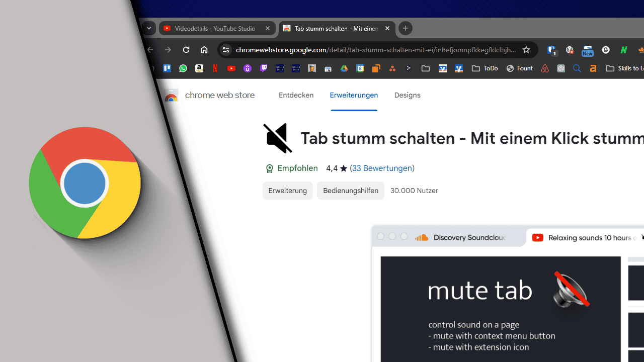Open the Google Drive bookmark
This screenshot has height=362, width=644.
[344, 68]
